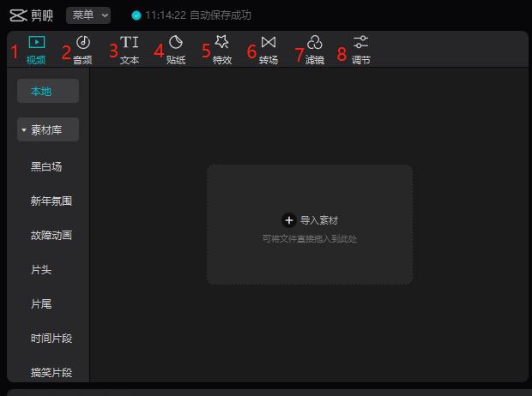
Task: Collapse the 素材库 library section
Action: coord(48,130)
